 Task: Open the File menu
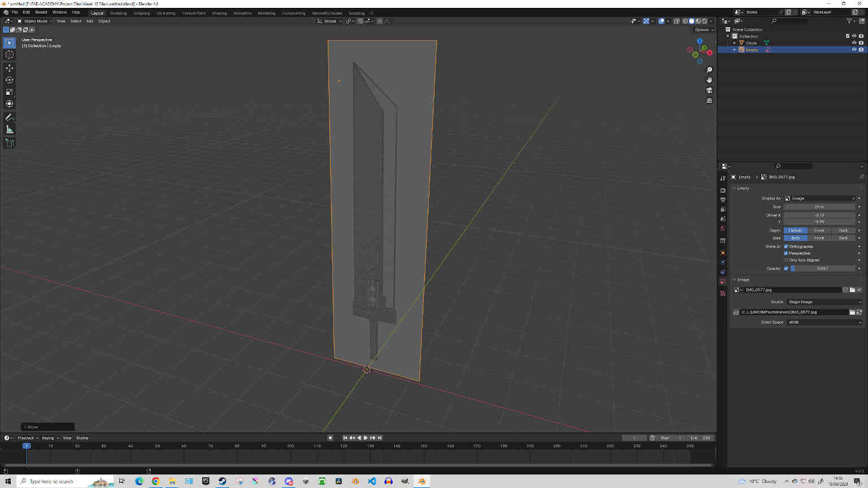(15, 12)
